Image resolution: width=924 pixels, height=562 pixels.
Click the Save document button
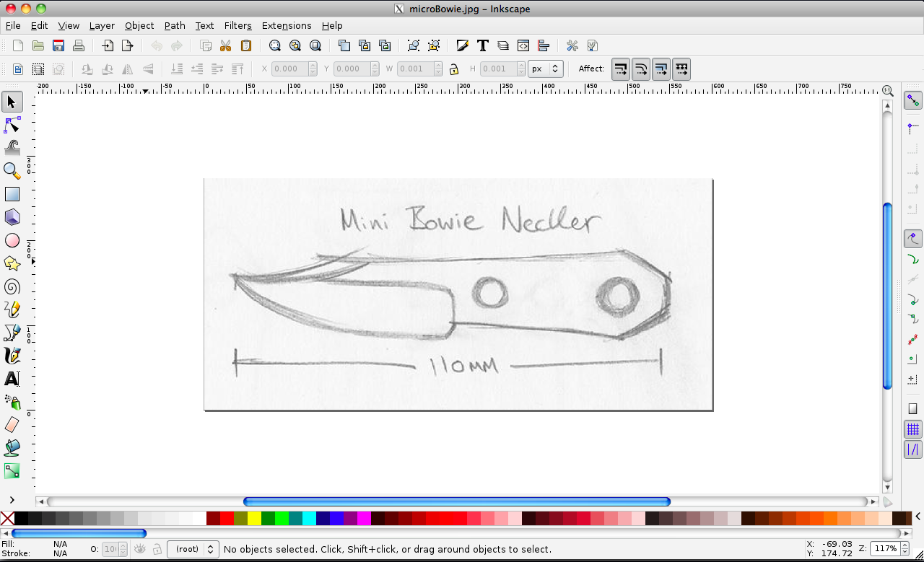pyautogui.click(x=58, y=45)
